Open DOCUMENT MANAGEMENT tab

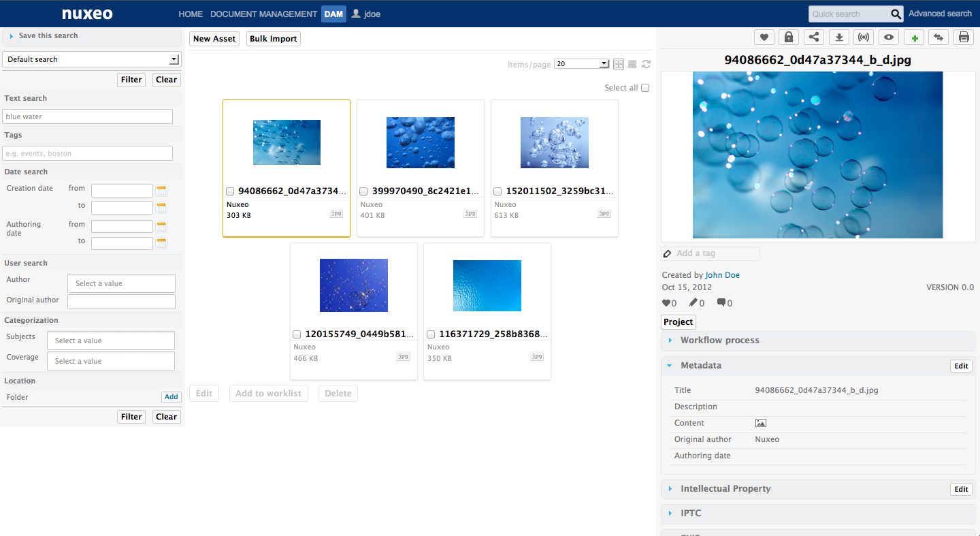(x=263, y=14)
